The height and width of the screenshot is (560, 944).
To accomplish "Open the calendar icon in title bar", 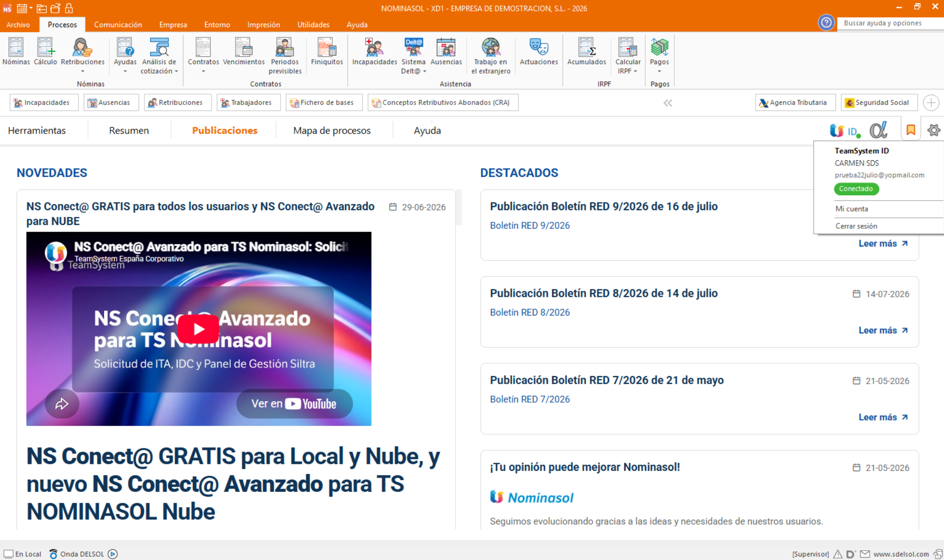I will tap(22, 8).
